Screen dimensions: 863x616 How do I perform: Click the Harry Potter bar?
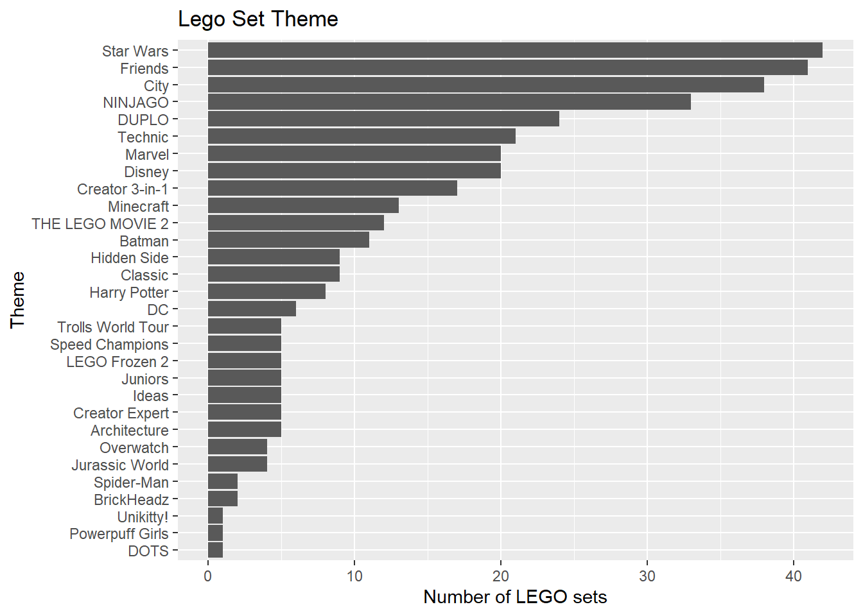tap(266, 292)
